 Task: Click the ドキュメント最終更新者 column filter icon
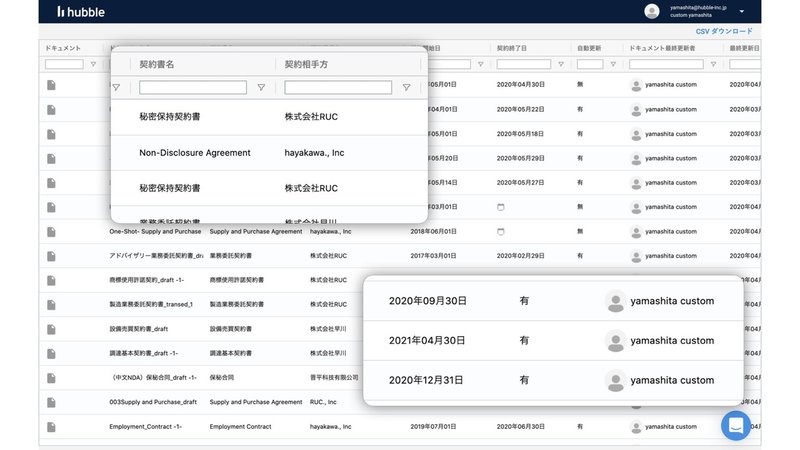point(713,64)
